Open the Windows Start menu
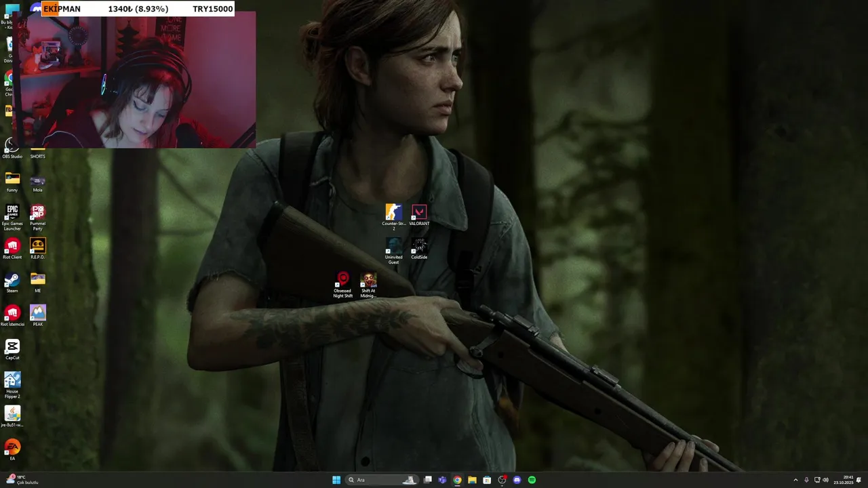 336,480
